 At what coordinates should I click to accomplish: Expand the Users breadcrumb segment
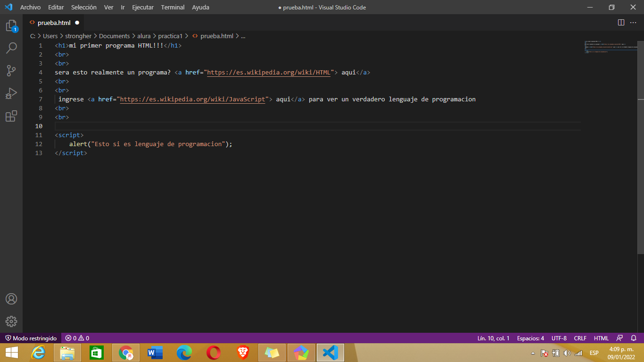tap(50, 36)
